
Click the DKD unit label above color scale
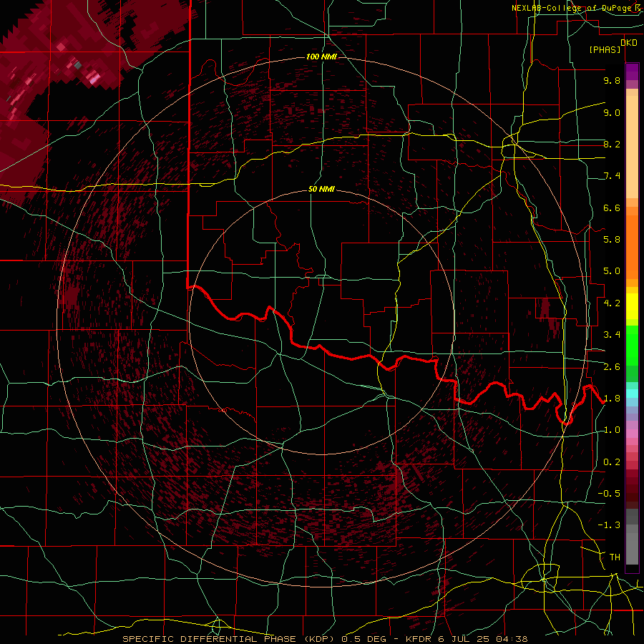[628, 43]
